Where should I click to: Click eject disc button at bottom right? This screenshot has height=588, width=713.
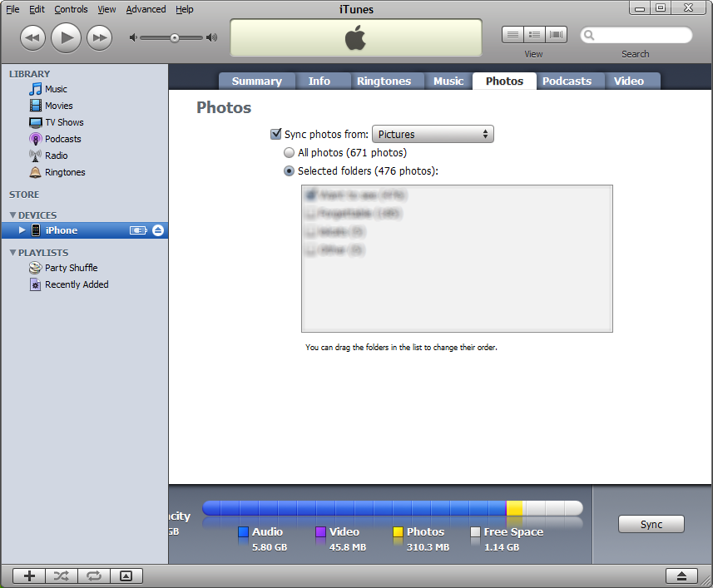(681, 576)
